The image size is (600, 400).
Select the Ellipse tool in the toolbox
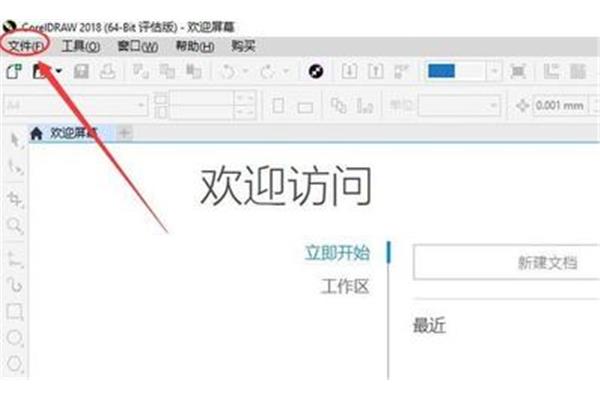pyautogui.click(x=15, y=338)
